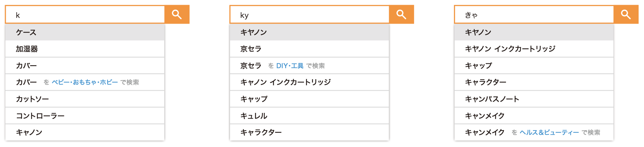
Task: Click the search icon beside the "きゃ" field
Action: [626, 14]
